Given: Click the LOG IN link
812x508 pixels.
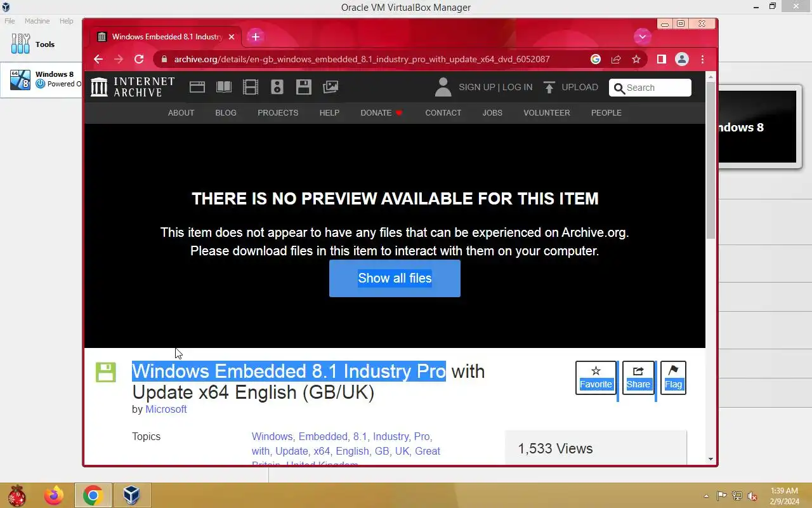Looking at the screenshot, I should tap(518, 87).
